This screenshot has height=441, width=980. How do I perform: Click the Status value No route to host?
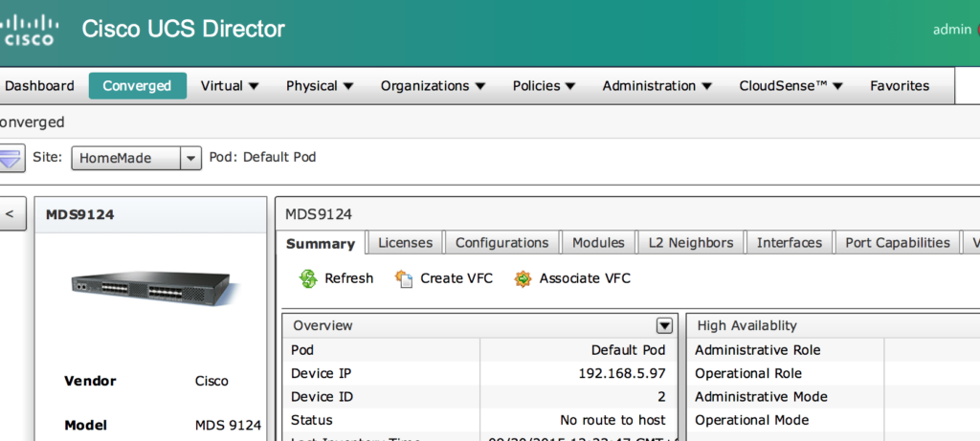(x=612, y=420)
